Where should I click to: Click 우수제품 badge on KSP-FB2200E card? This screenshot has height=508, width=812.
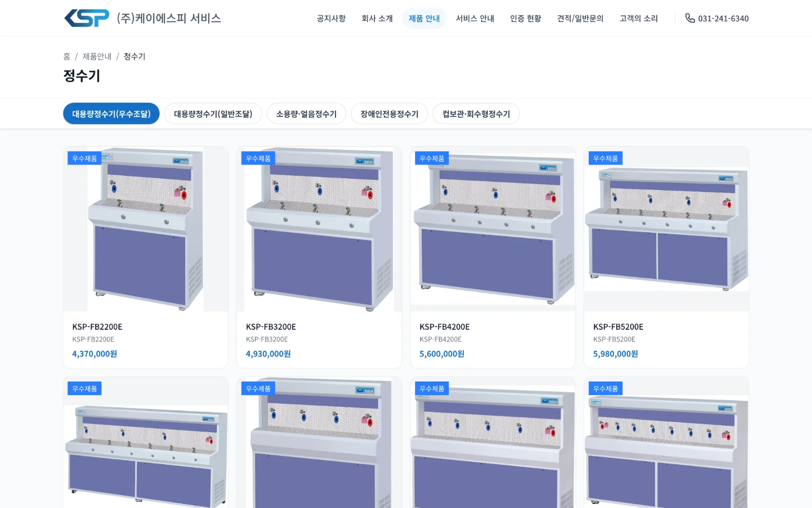84,158
